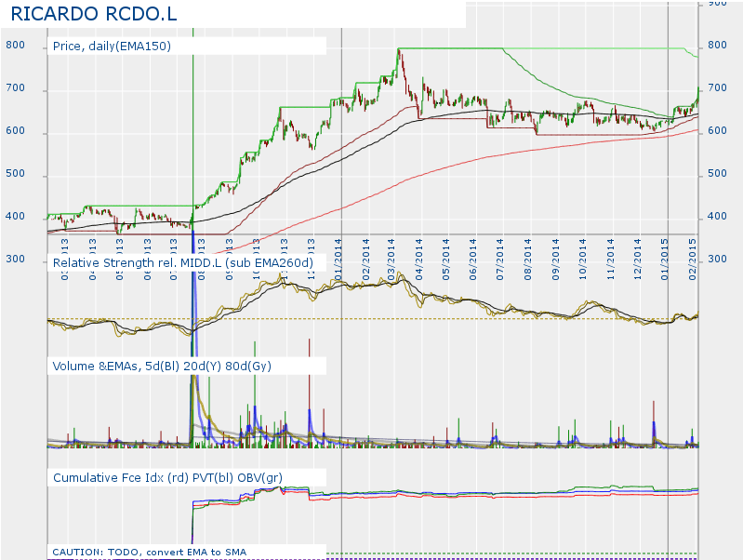The height and width of the screenshot is (560, 743).
Task: Click the 02/2015 date axis label
Action: click(x=692, y=260)
